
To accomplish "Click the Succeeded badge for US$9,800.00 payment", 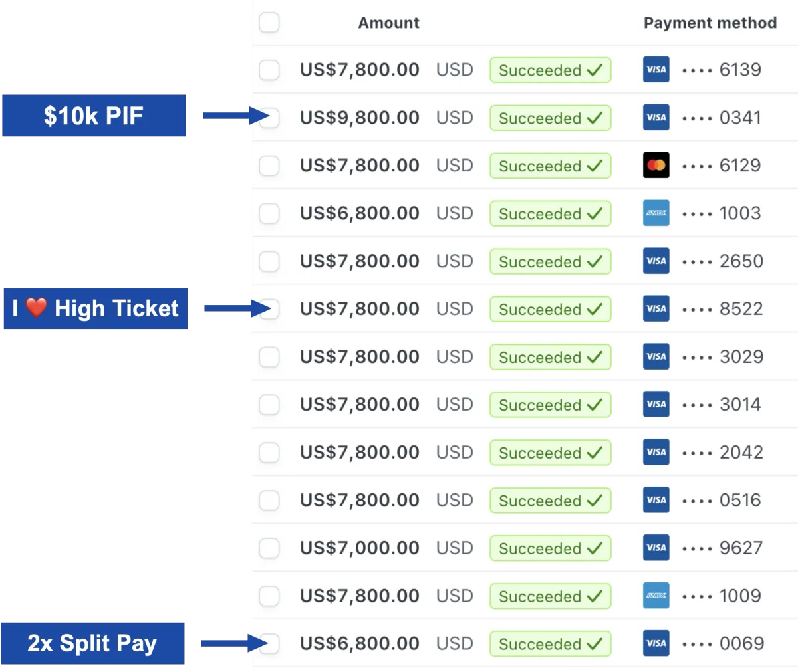I will [550, 118].
